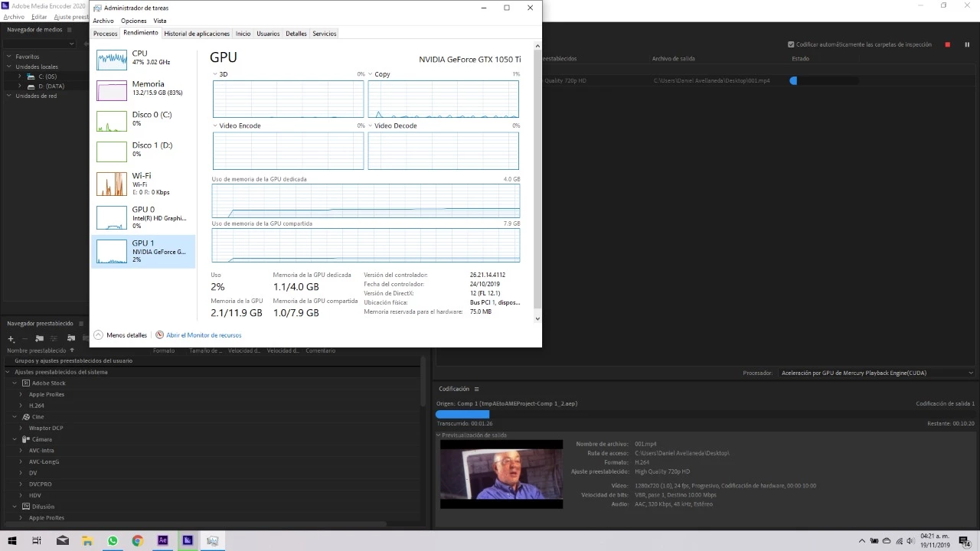Pause the Media Encoder queue
The width and height of the screenshot is (980, 551).
pyautogui.click(x=967, y=44)
